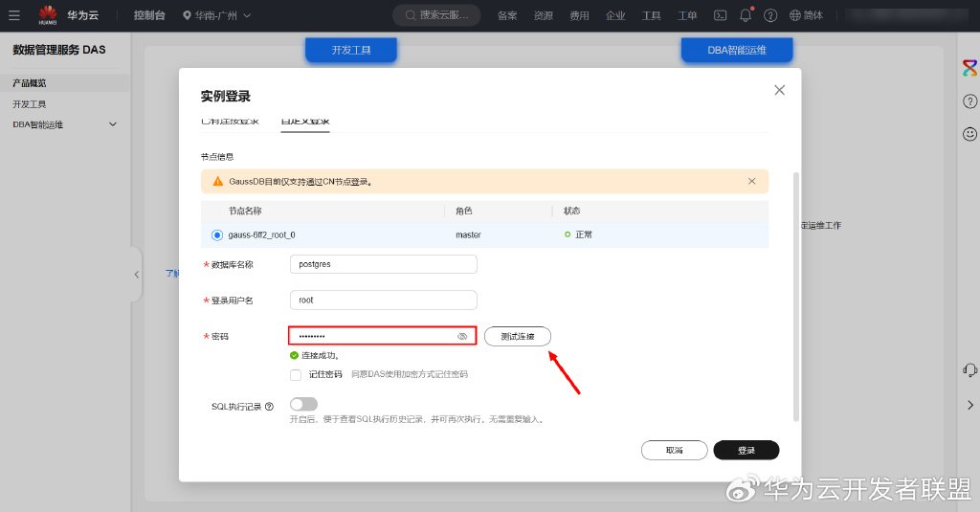Image resolution: width=980 pixels, height=512 pixels.
Task: Select 开发工具 in the sidebar
Action: tap(30, 103)
